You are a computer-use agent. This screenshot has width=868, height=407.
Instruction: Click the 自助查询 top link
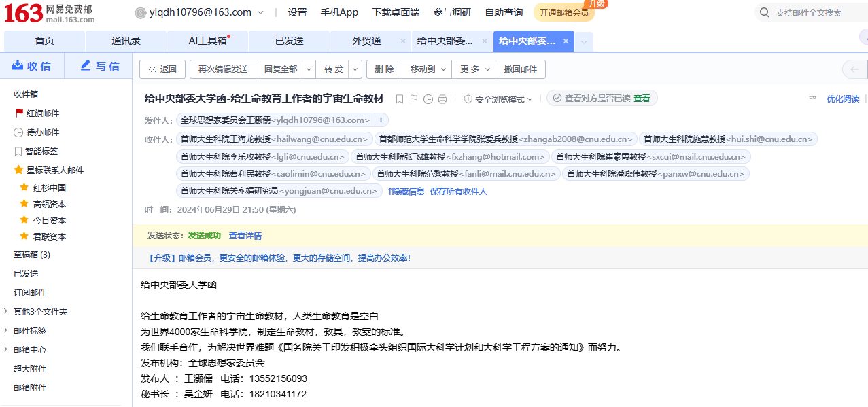[504, 12]
